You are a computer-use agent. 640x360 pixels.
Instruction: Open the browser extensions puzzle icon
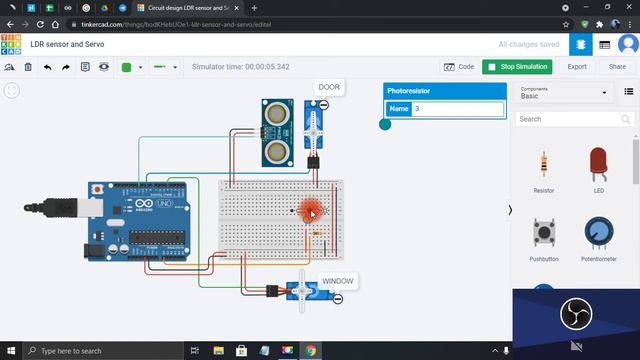[599, 24]
